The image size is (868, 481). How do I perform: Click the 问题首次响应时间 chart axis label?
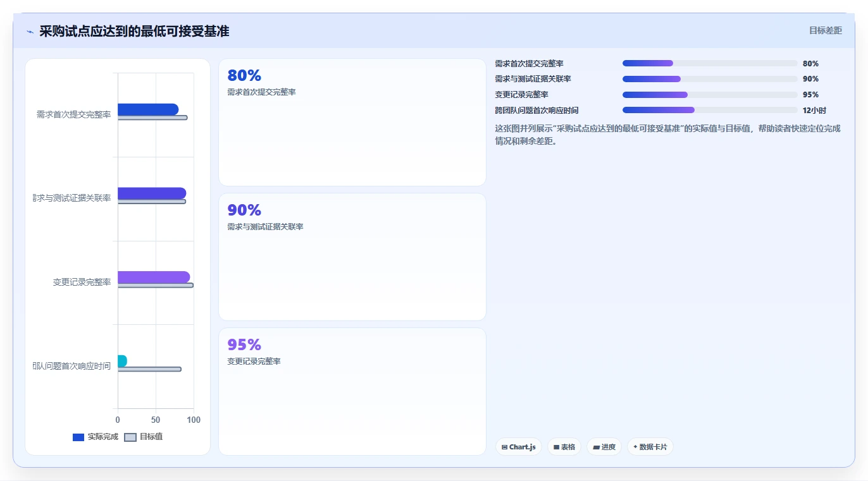pyautogui.click(x=72, y=366)
